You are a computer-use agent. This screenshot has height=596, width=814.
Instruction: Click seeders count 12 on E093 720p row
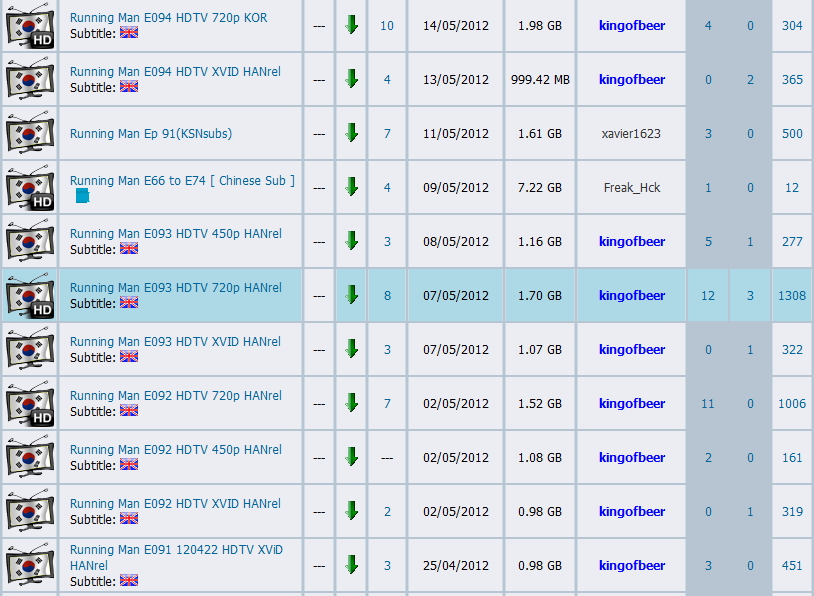pyautogui.click(x=708, y=295)
